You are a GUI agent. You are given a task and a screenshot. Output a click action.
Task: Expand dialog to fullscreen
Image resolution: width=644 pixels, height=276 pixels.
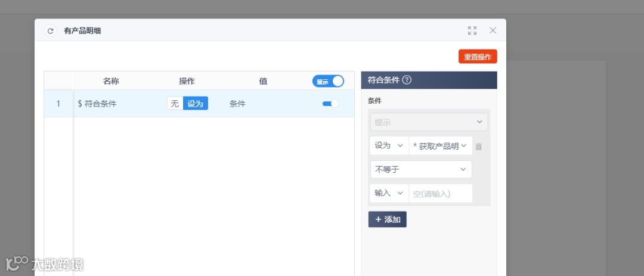coord(472,30)
